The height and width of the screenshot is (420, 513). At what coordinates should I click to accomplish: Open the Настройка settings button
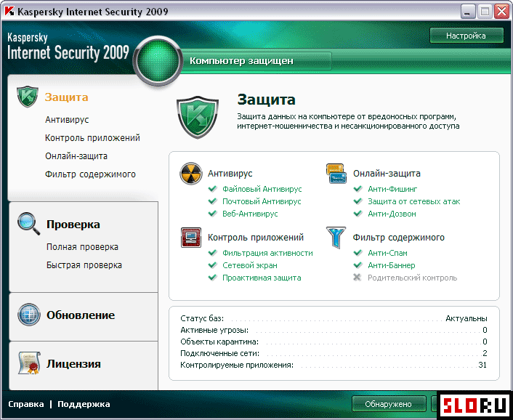(466, 36)
